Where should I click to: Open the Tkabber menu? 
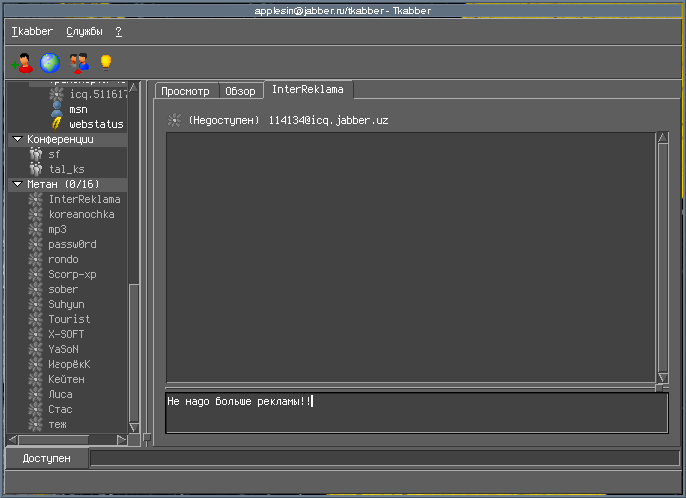pos(32,32)
